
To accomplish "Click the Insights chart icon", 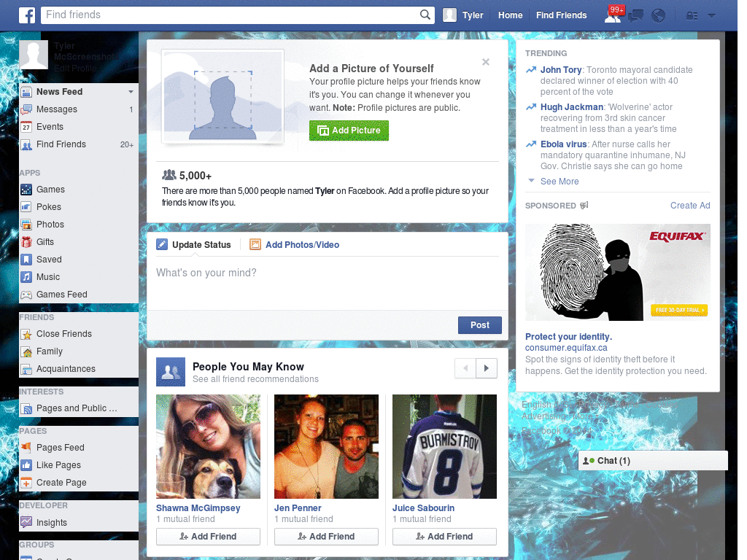I will click(x=26, y=522).
